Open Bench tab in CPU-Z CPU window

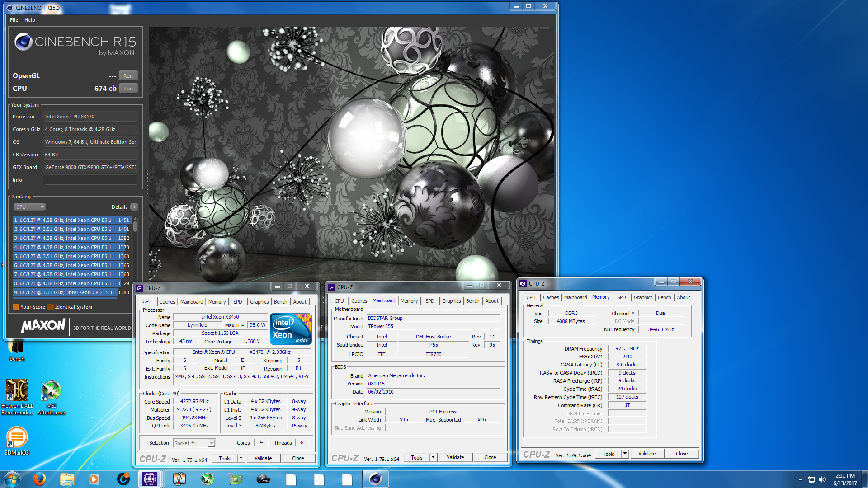(280, 302)
